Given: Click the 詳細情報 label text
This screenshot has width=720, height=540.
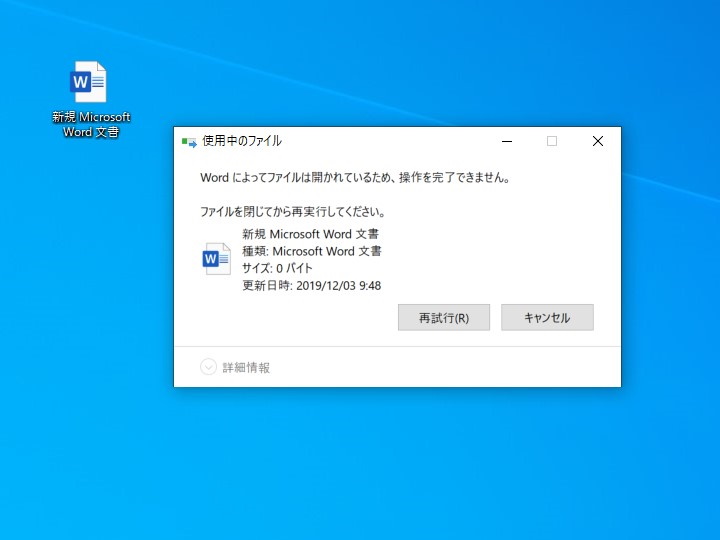Looking at the screenshot, I should tap(246, 367).
